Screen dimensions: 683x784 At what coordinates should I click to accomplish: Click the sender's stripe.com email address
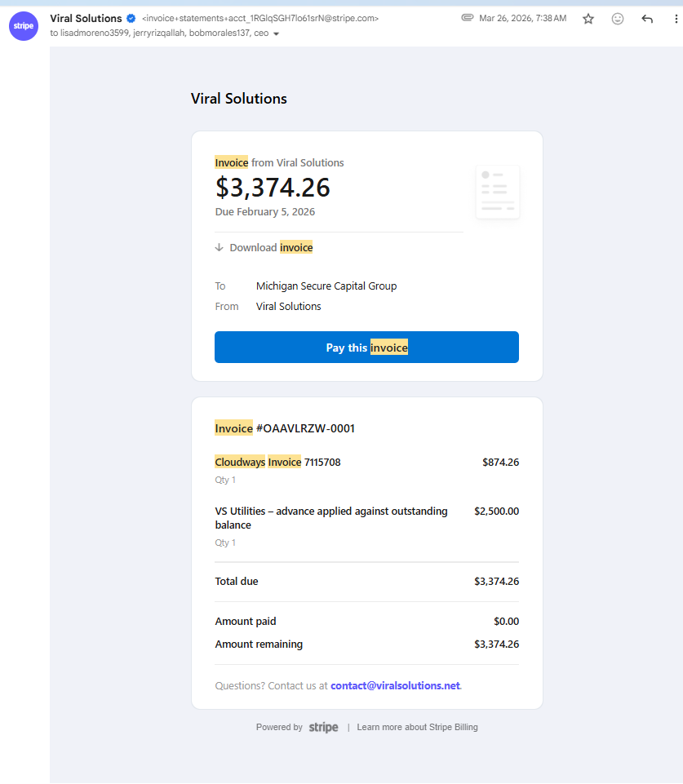click(260, 19)
